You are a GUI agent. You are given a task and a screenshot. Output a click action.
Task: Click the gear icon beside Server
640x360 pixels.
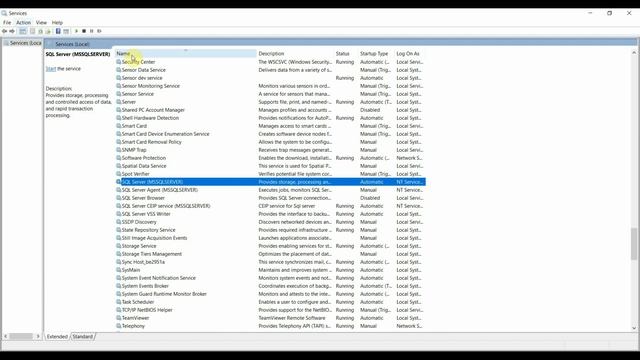tap(119, 102)
